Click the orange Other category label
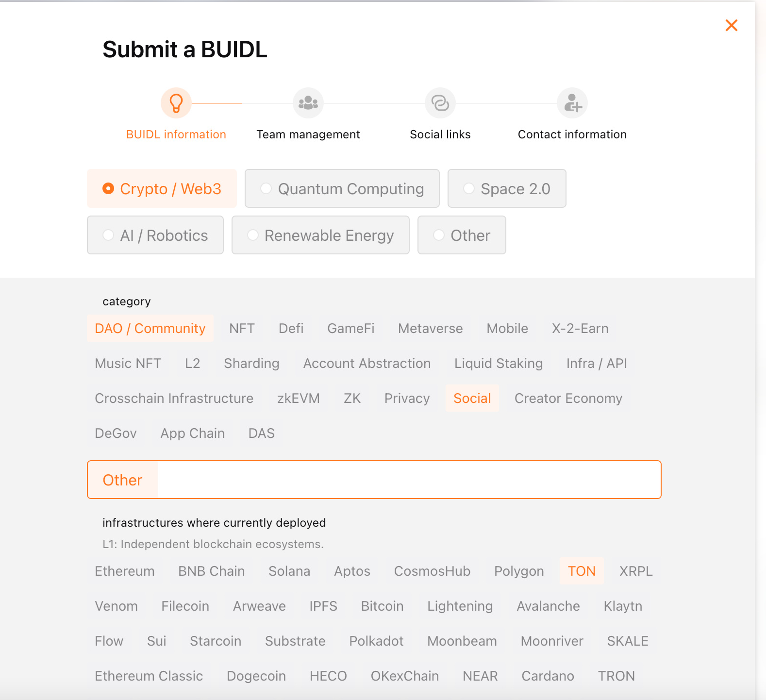The image size is (766, 700). click(x=123, y=480)
